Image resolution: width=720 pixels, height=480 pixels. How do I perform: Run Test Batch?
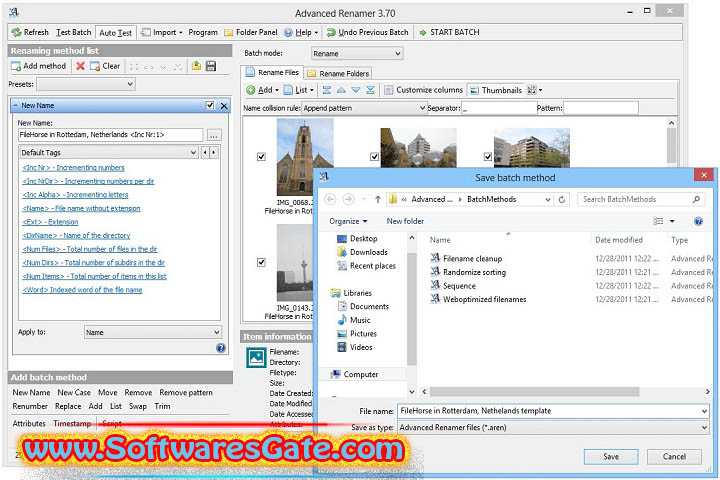click(x=73, y=32)
